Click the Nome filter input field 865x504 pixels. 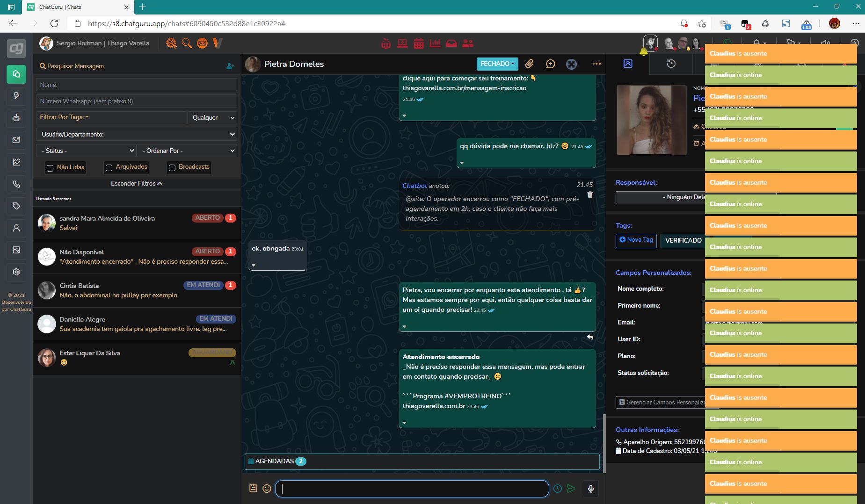137,85
